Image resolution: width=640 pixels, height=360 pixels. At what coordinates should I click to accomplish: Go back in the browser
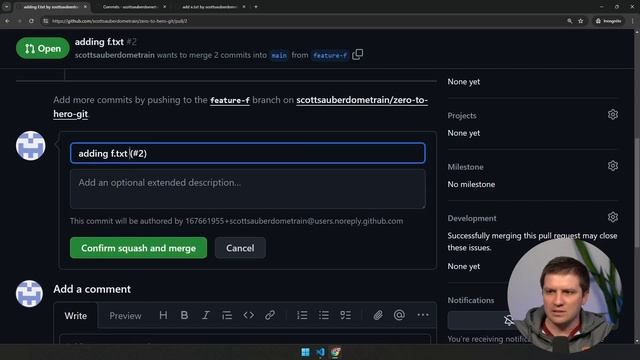click(7, 21)
